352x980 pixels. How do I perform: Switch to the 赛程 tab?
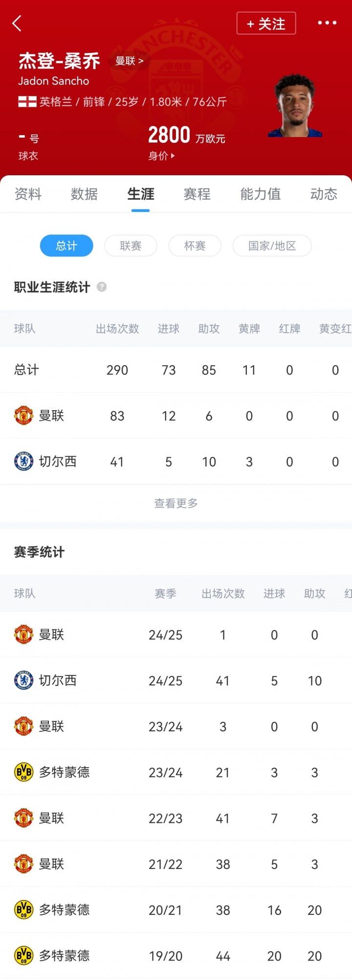pyautogui.click(x=197, y=194)
